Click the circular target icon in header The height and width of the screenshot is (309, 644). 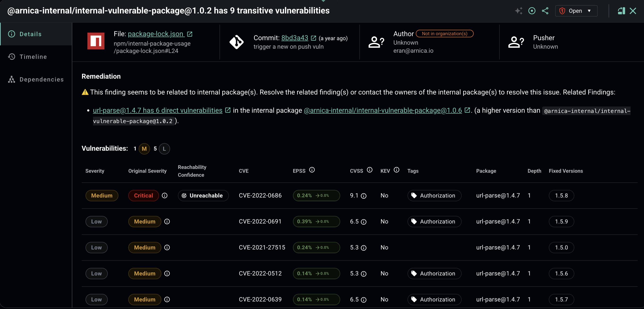pos(532,11)
